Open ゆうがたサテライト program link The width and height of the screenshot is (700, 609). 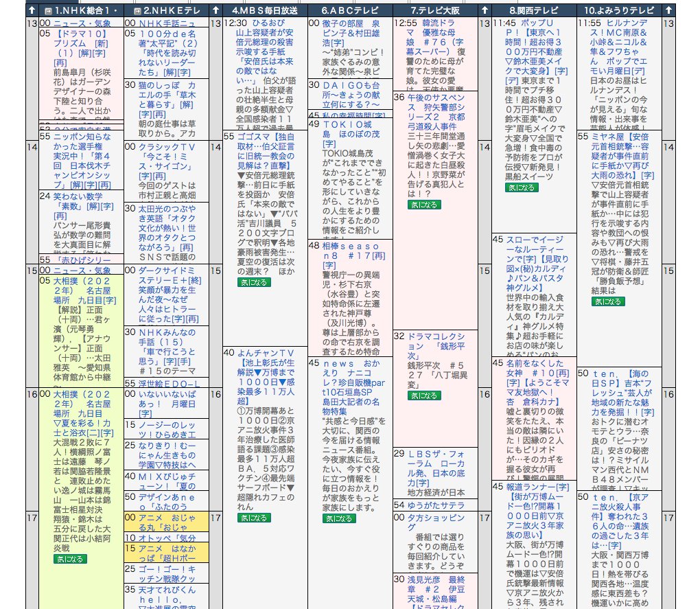tap(436, 505)
